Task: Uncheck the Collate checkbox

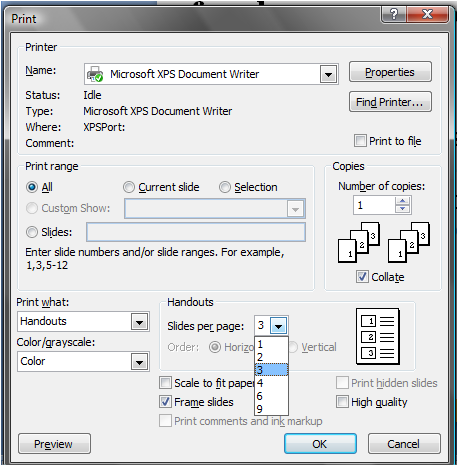Action: [x=362, y=277]
